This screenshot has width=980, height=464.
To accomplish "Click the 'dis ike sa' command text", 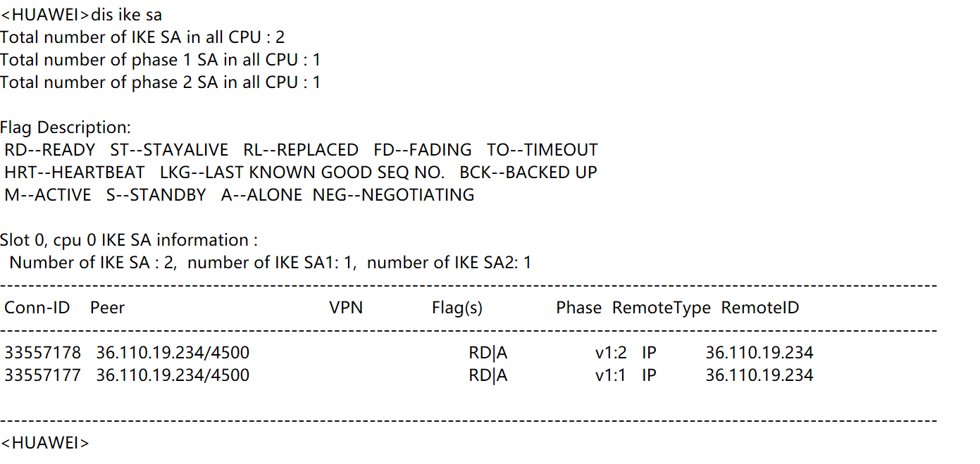I will tap(127, 15).
